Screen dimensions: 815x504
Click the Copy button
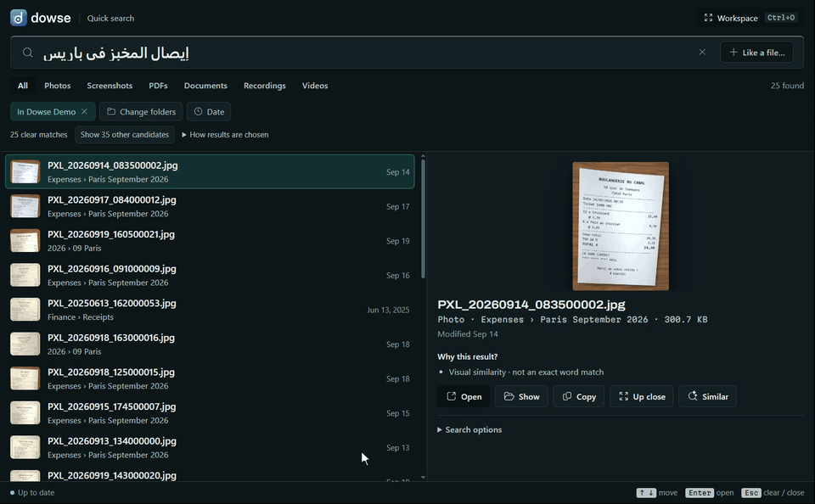[578, 396]
